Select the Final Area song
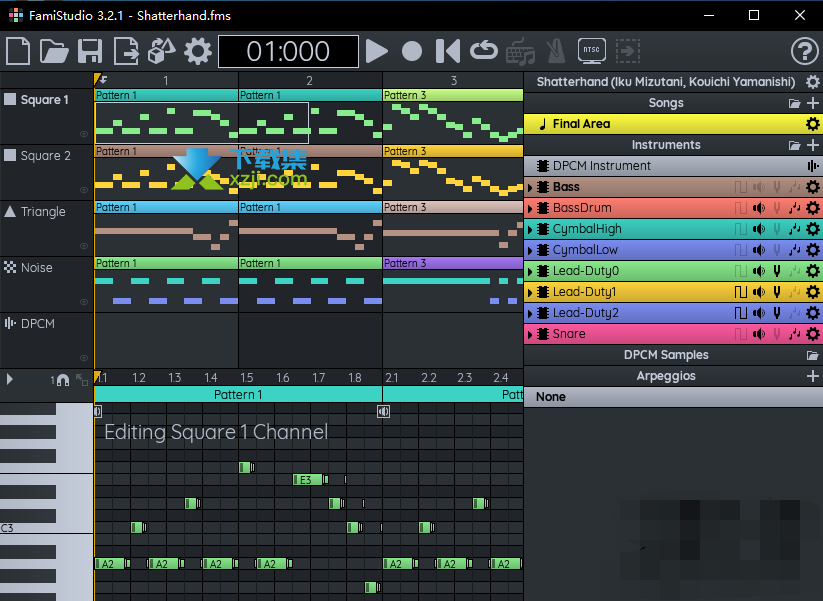This screenshot has width=823, height=601. pos(673,124)
